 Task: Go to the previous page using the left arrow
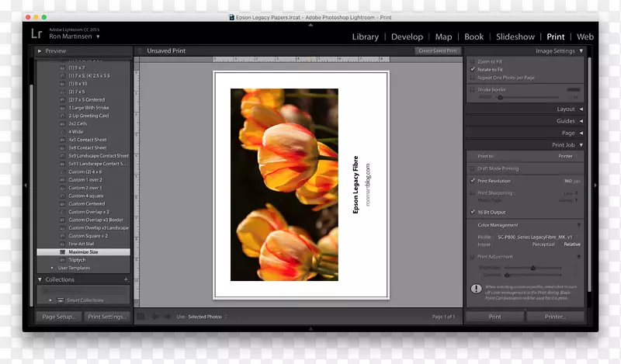coord(154,317)
